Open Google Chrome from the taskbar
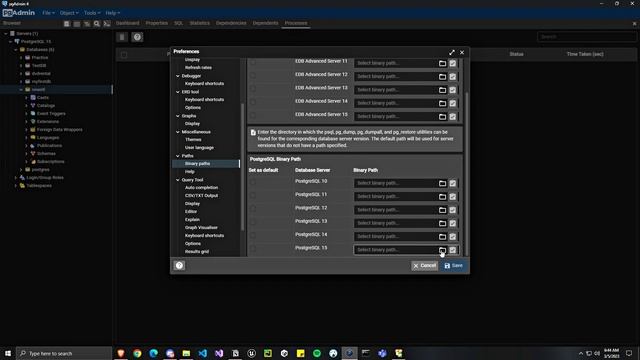Viewport: 640px width, 360px height. tap(137, 353)
